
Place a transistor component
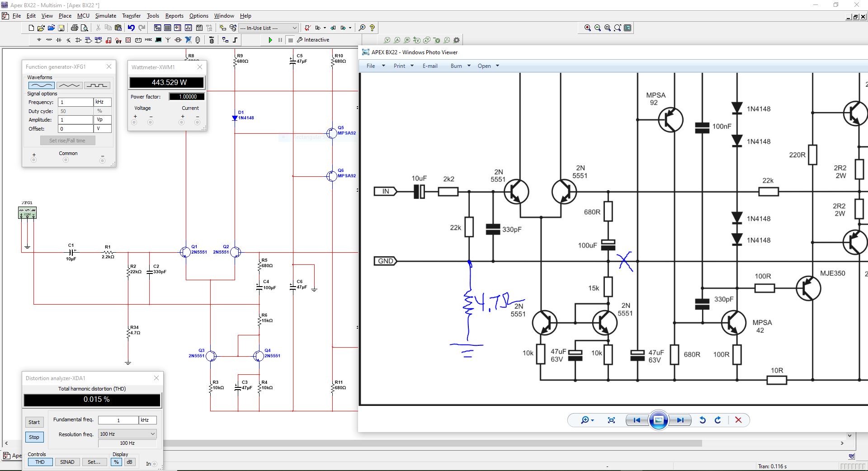pyautogui.click(x=68, y=40)
